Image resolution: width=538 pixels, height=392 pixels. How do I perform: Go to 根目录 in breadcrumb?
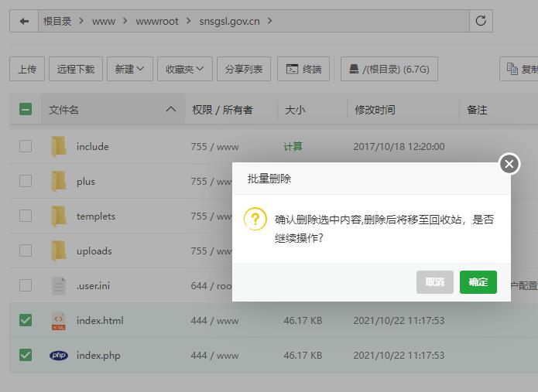click(x=57, y=21)
